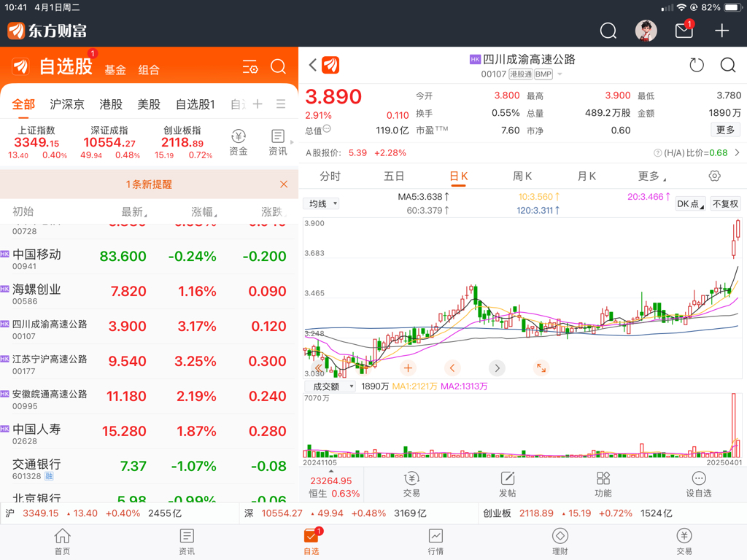
Task: Dismiss the 1条新提醒 notification banner
Action: [x=284, y=184]
